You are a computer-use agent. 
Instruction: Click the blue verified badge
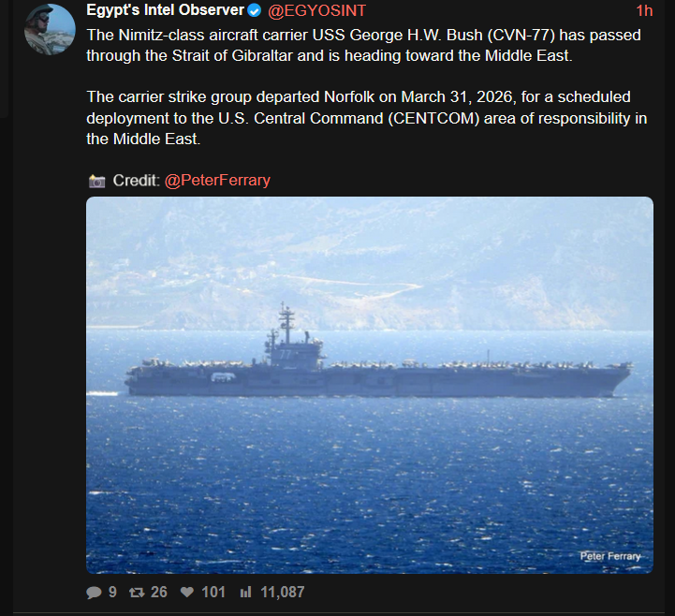click(x=255, y=10)
